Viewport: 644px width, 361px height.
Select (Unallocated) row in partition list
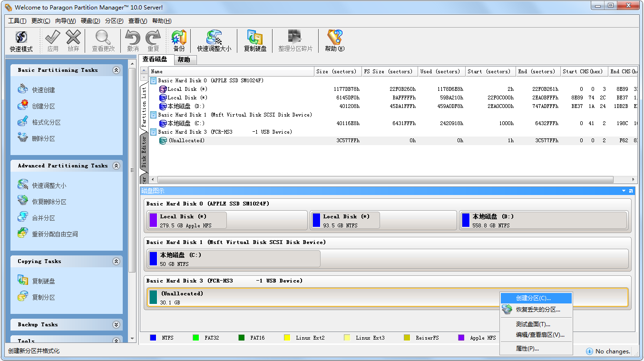[x=393, y=140]
